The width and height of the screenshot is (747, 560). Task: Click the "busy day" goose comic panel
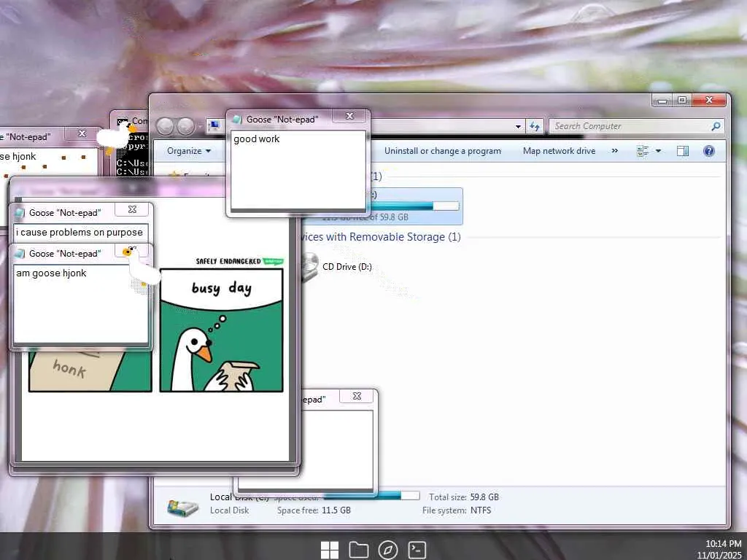point(222,330)
